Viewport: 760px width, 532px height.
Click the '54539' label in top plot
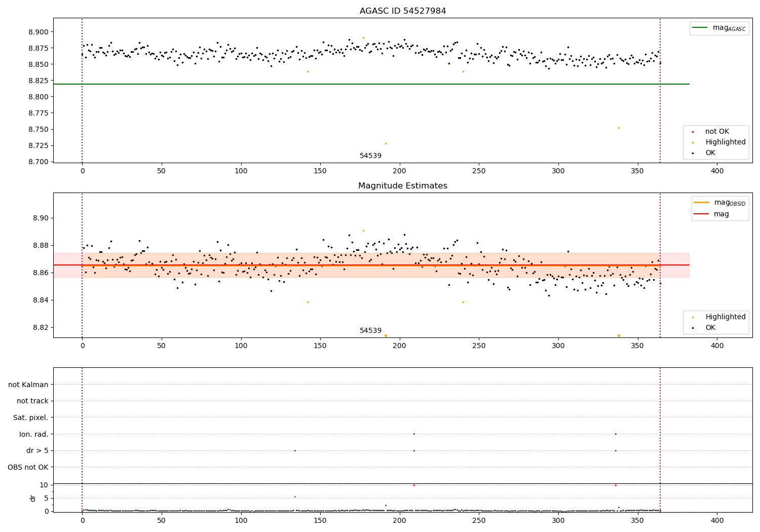click(x=370, y=156)
